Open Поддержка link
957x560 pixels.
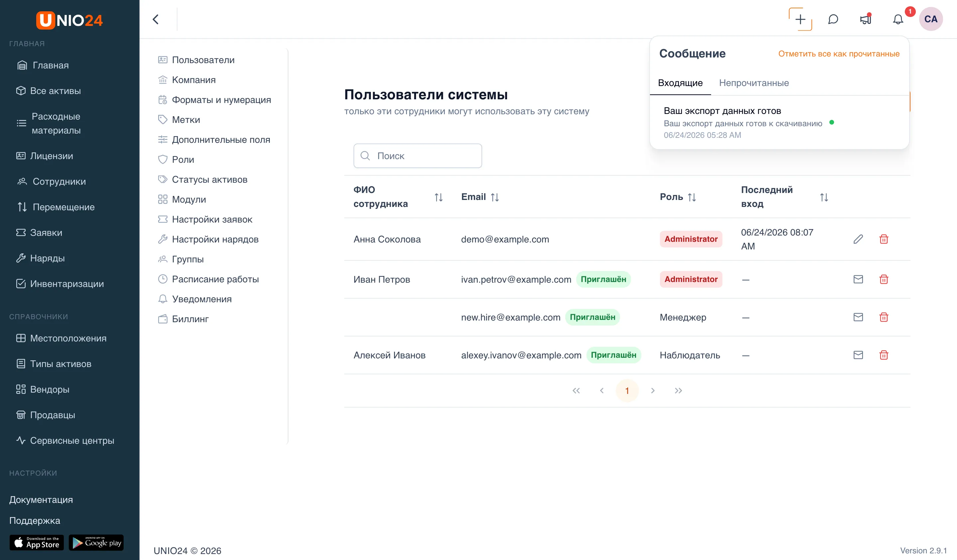(x=35, y=520)
